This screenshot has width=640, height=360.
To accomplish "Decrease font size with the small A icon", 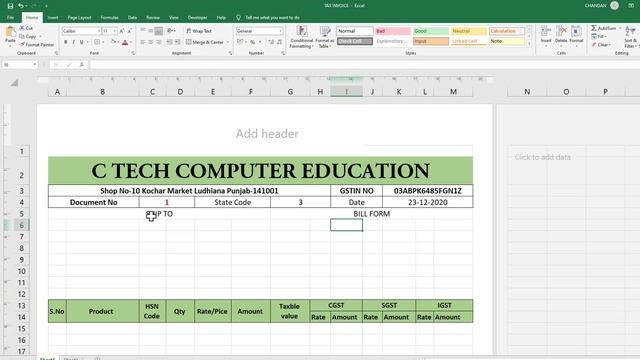I will pos(129,31).
